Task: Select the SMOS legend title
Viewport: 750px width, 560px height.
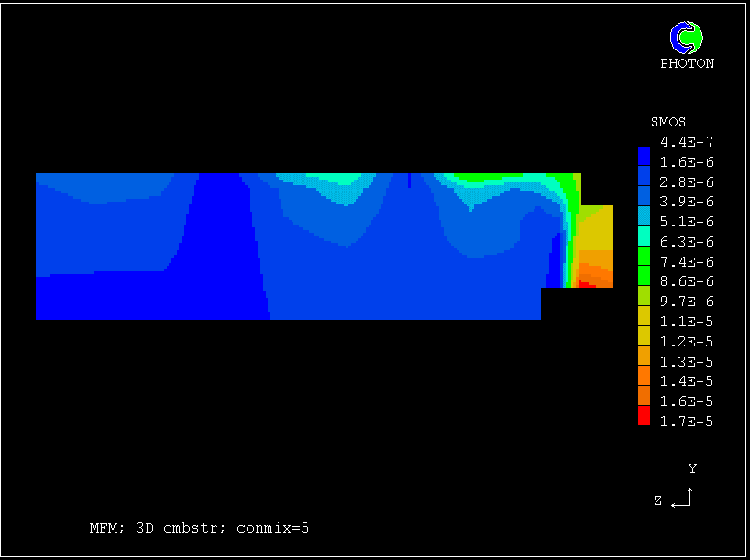Action: [x=667, y=122]
